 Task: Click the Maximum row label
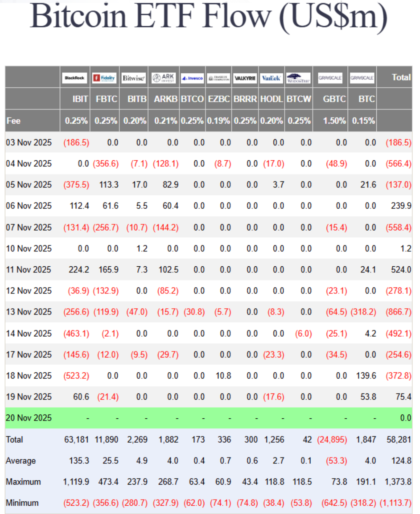tap(23, 482)
